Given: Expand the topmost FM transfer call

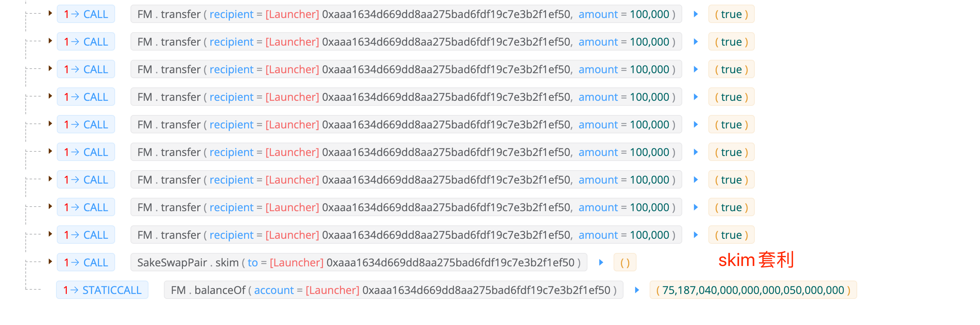Looking at the screenshot, I should pyautogui.click(x=50, y=13).
